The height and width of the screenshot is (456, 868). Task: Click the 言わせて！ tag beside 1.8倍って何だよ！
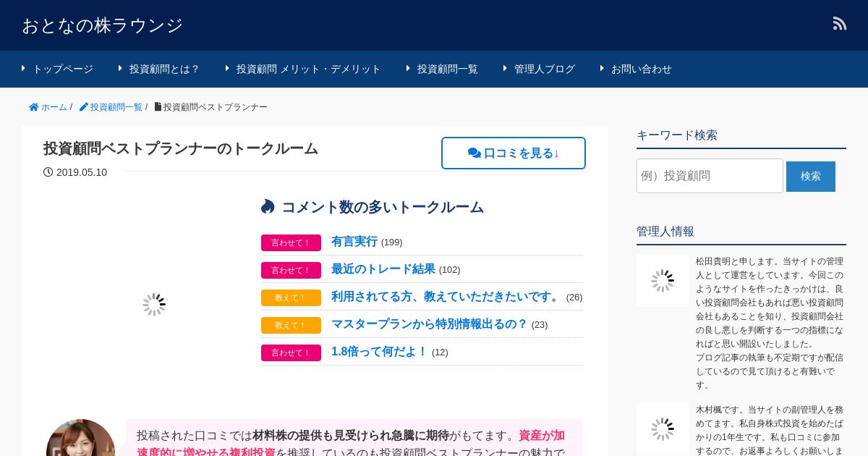291,352
